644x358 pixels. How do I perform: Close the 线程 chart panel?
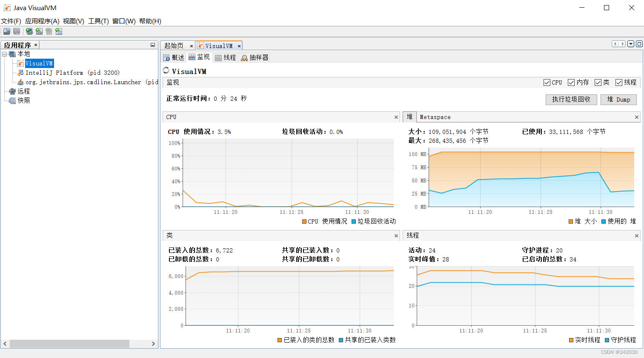pos(637,236)
